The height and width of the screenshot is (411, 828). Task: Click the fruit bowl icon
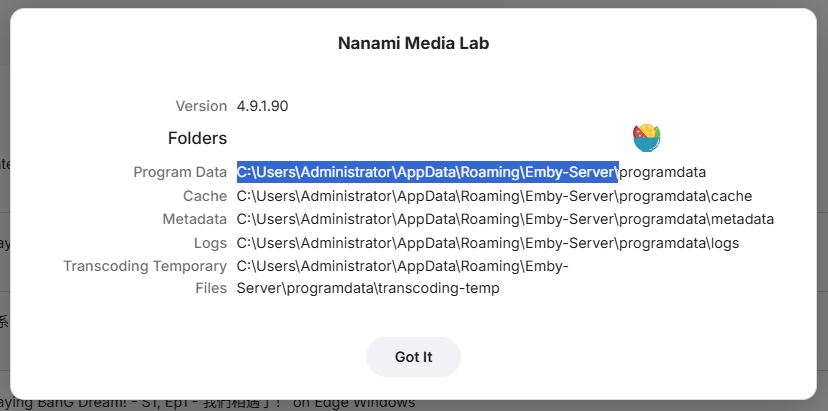tap(647, 137)
